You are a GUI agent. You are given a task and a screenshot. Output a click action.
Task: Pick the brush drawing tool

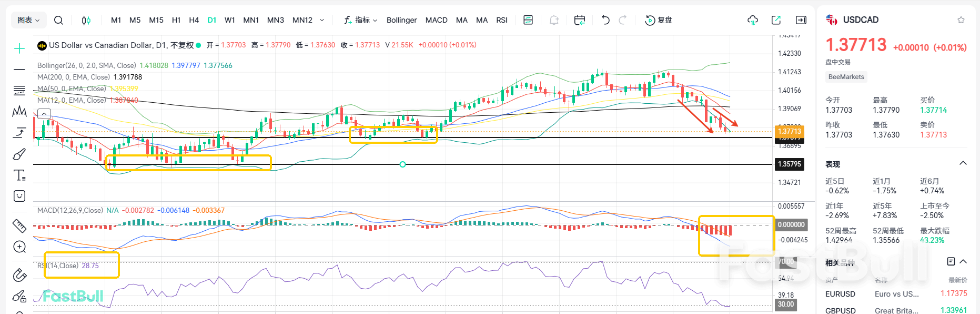pyautogui.click(x=19, y=154)
